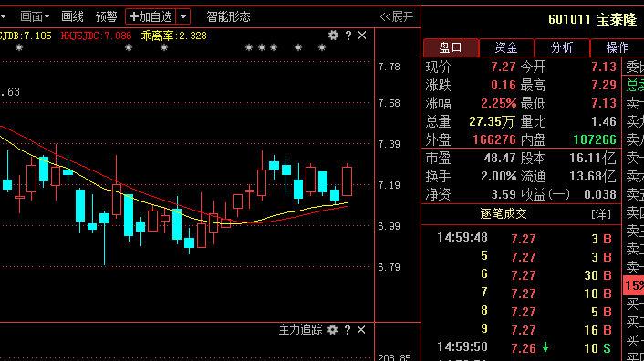Click stock title 601011 宝泰隆
644x361 pixels.
click(592, 20)
